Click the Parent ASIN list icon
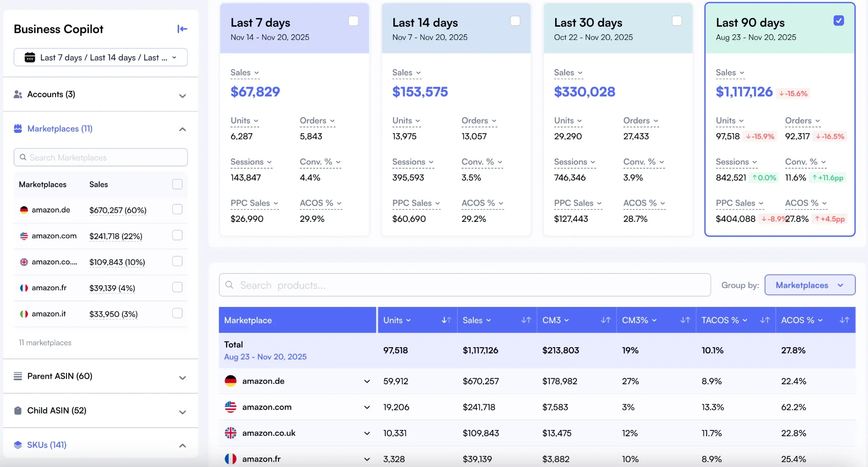The height and width of the screenshot is (467, 868). point(18,376)
